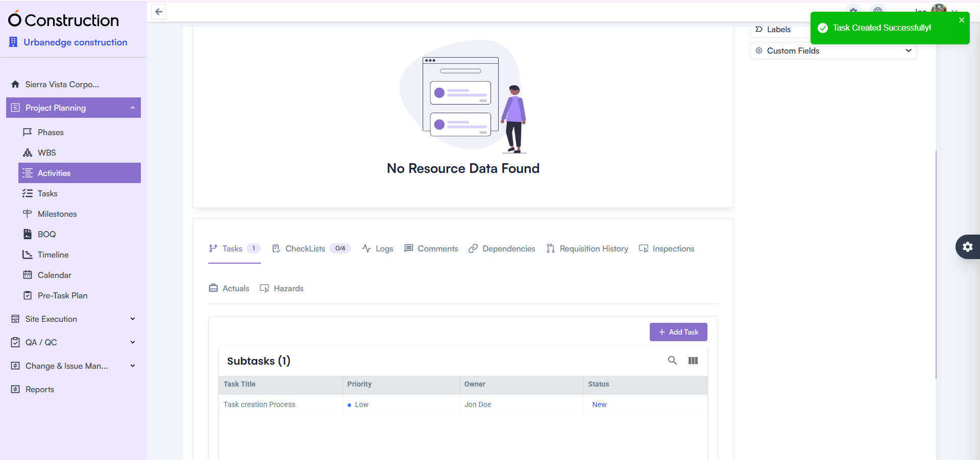Viewport: 980px width, 460px height.
Task: Open the settings gear on right edge
Action: click(x=968, y=247)
